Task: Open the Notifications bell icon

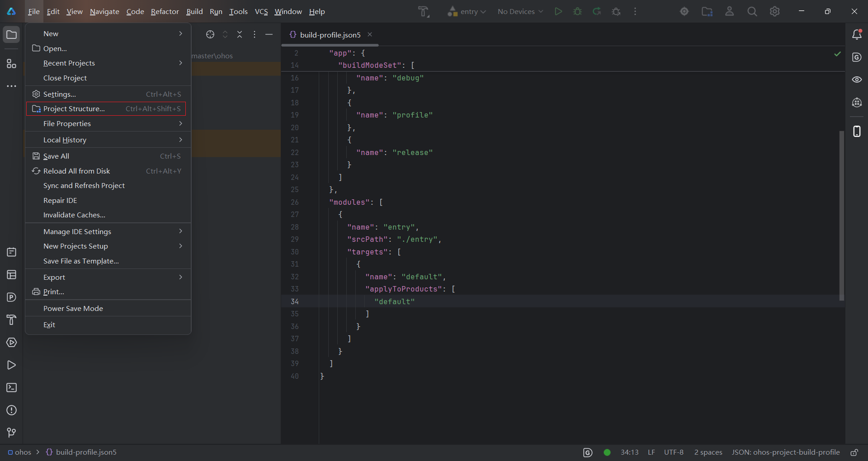Action: pos(857,34)
